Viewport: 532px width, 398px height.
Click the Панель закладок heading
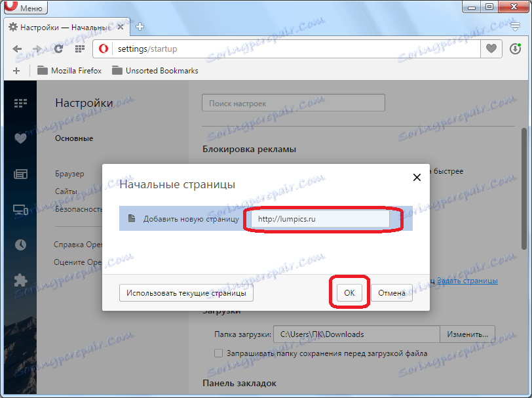239,383
